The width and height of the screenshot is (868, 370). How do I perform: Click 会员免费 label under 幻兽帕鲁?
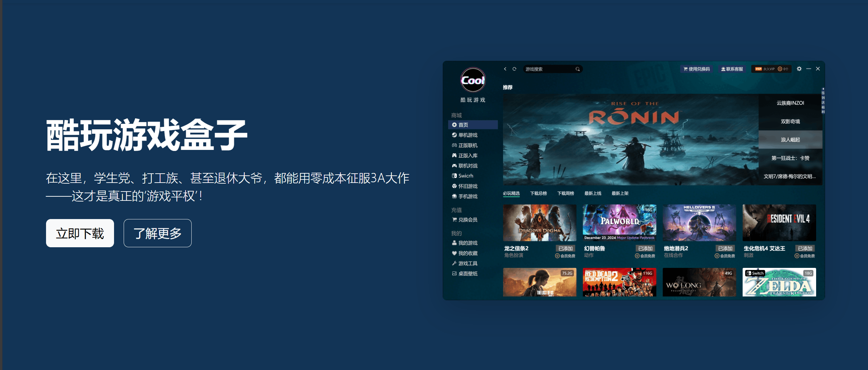pyautogui.click(x=645, y=256)
